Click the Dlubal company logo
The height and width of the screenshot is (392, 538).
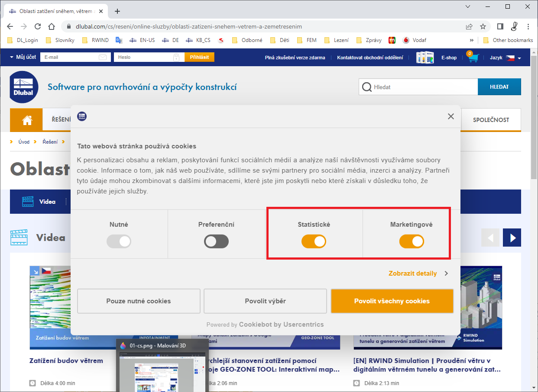click(23, 87)
